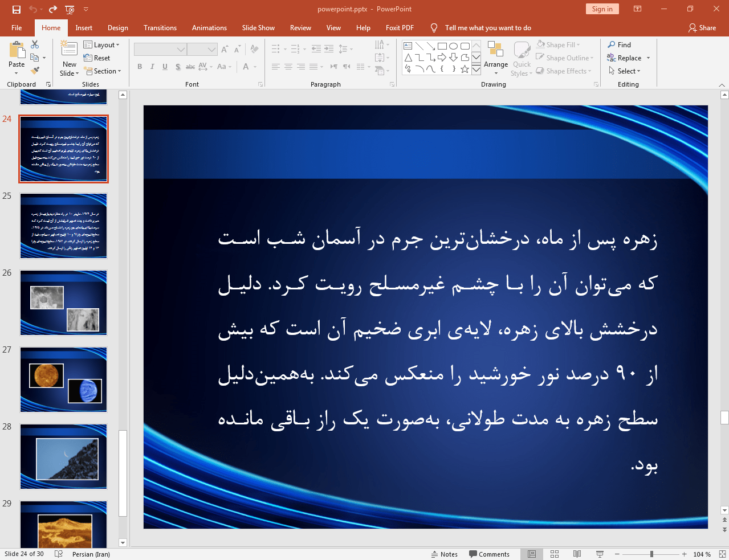Toggle left-to-right text direction
The image size is (729, 560).
pyautogui.click(x=333, y=67)
